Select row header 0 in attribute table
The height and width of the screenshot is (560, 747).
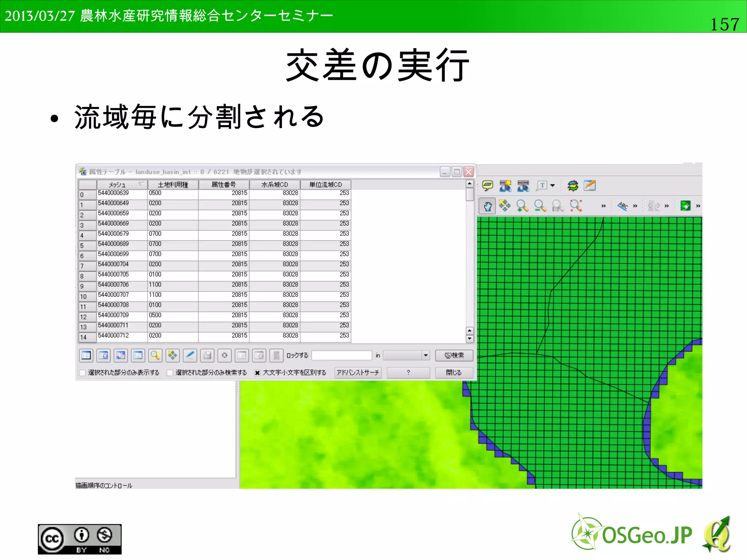tap(88, 194)
